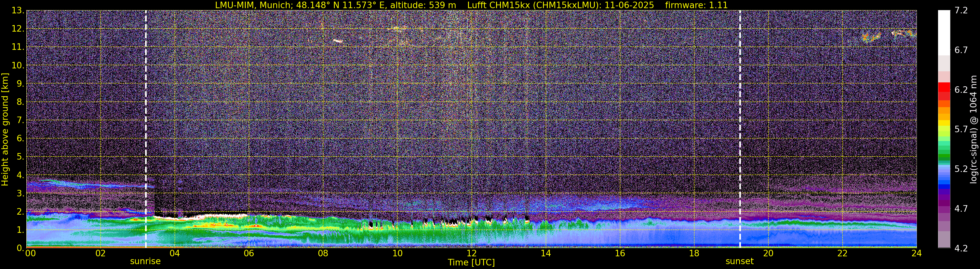
Task: Pick the white top segment of the colorbar
Action: (944, 32)
